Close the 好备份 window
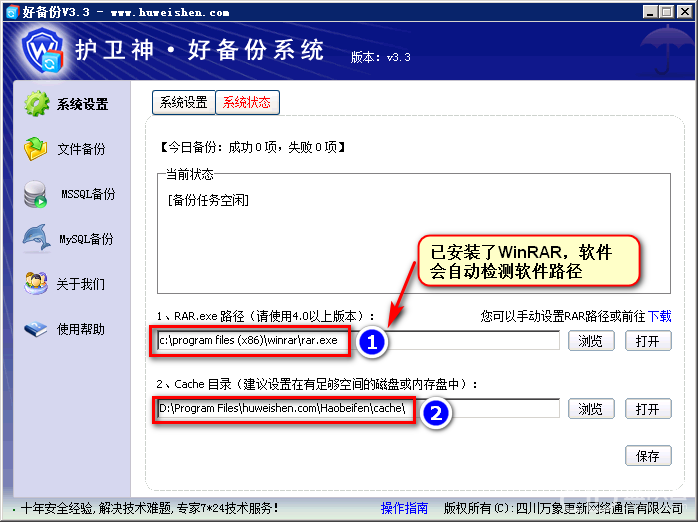Screen dimensions: 698x522 click(x=685, y=12)
